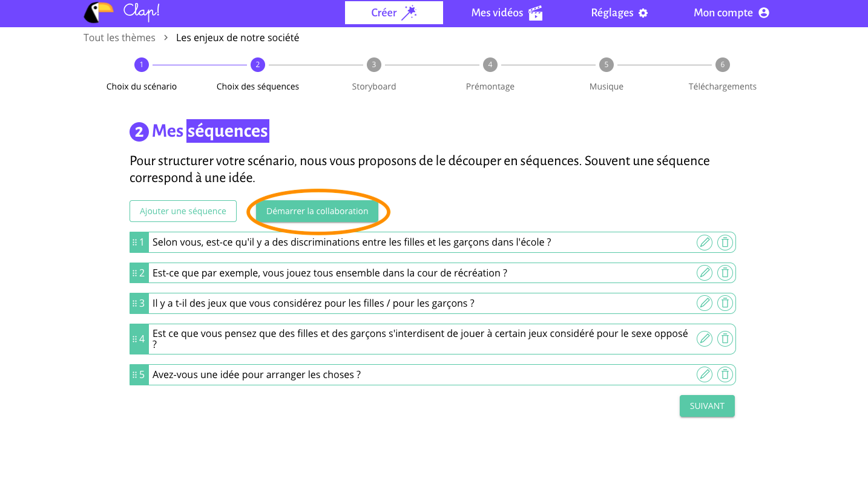
Task: Jump to step 3 Storyboard
Action: (x=373, y=65)
